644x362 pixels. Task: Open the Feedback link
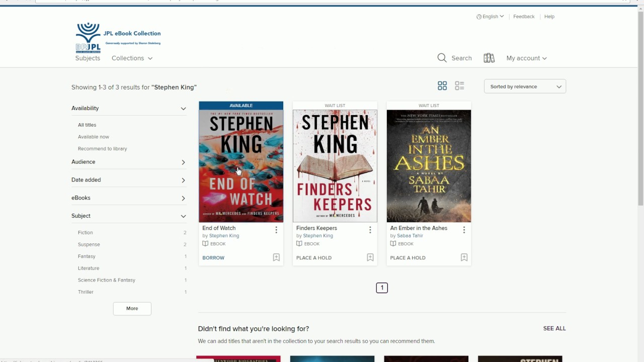(x=524, y=17)
